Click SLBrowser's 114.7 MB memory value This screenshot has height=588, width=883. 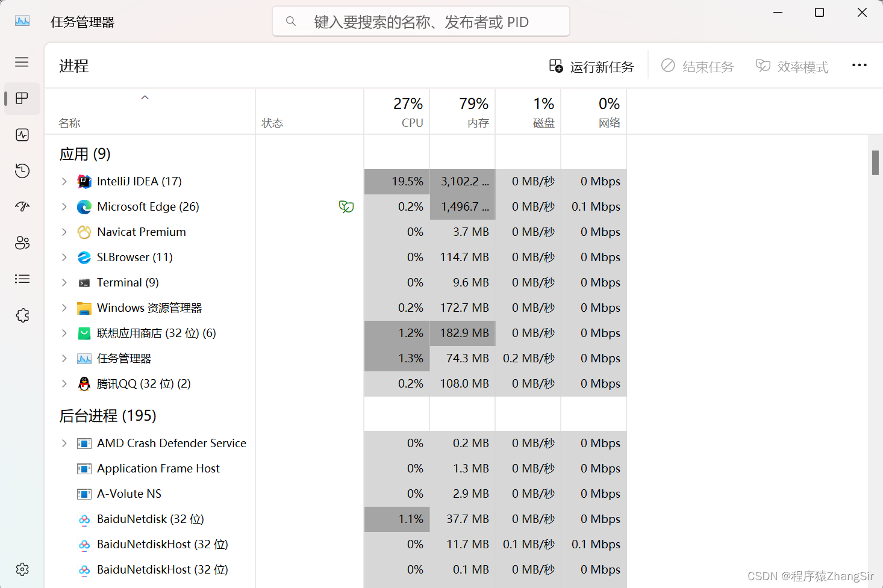(x=464, y=258)
